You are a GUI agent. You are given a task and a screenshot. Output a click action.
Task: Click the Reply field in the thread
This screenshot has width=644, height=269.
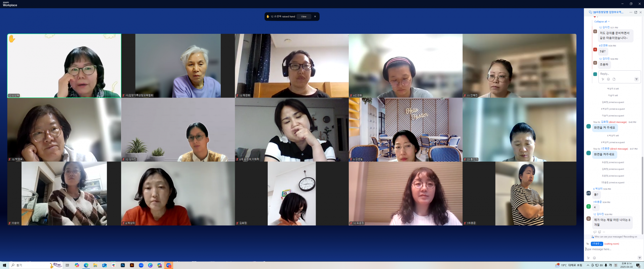pos(620,74)
